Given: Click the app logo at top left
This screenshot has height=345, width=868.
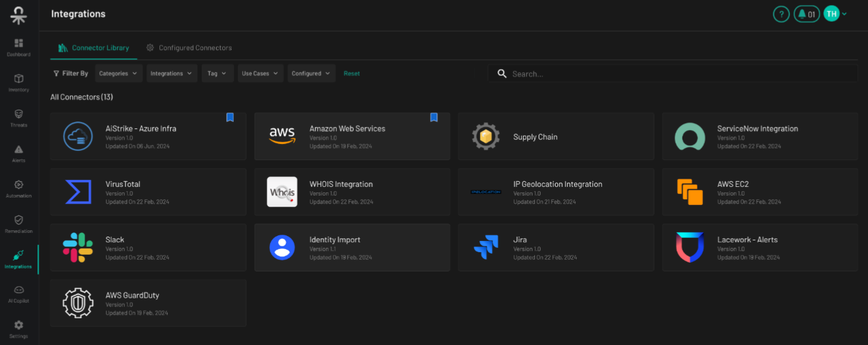Looking at the screenshot, I should pyautogui.click(x=19, y=15).
